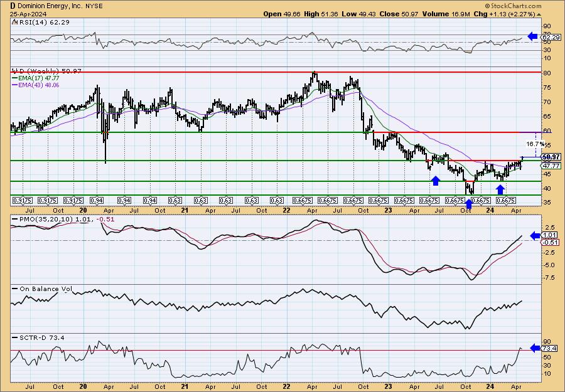Click the On Balance Vol panel label
The image size is (565, 392).
click(46, 289)
